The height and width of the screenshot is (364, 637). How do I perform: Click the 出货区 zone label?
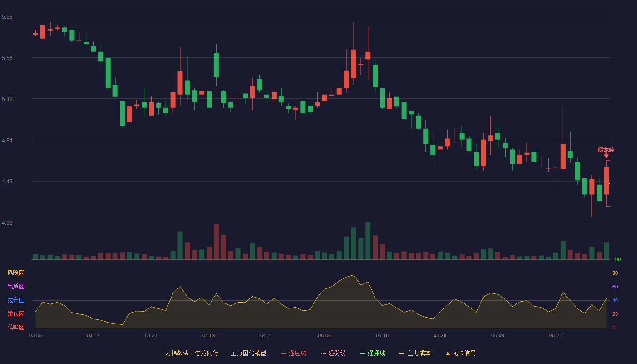(x=15, y=287)
